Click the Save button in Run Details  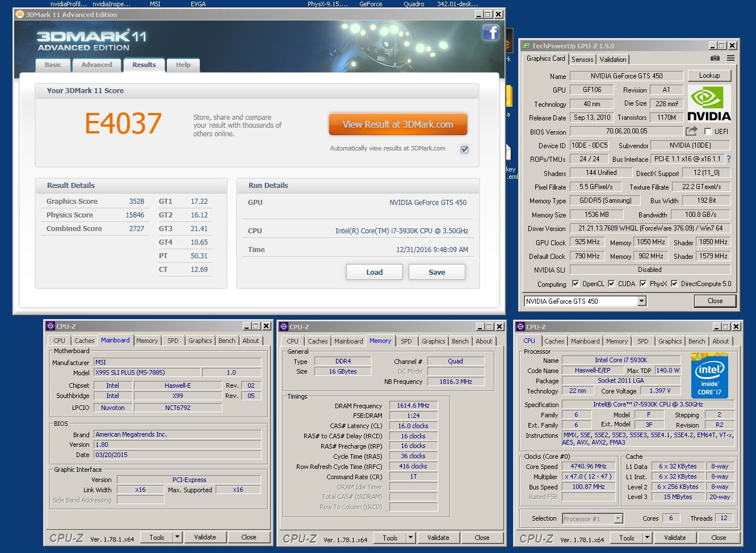click(437, 272)
